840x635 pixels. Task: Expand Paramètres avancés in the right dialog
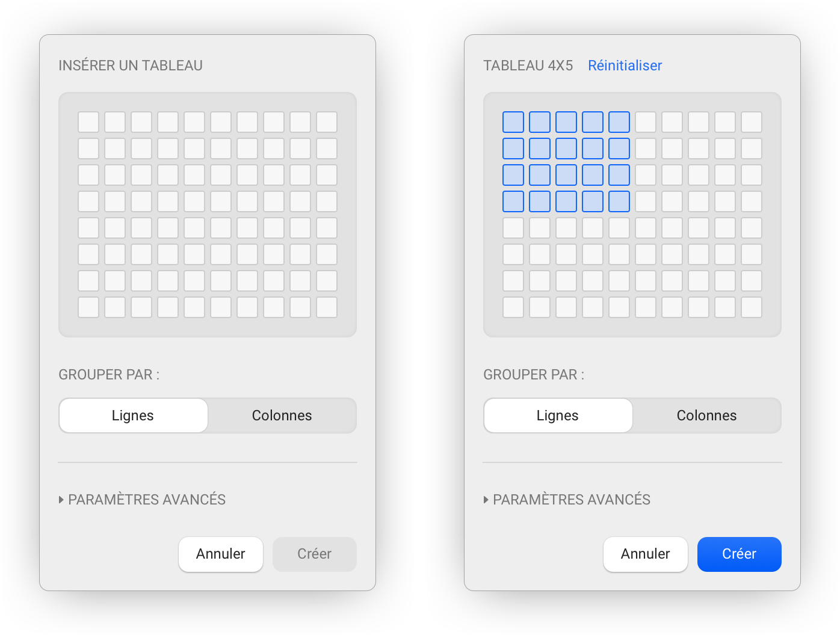[x=571, y=499]
